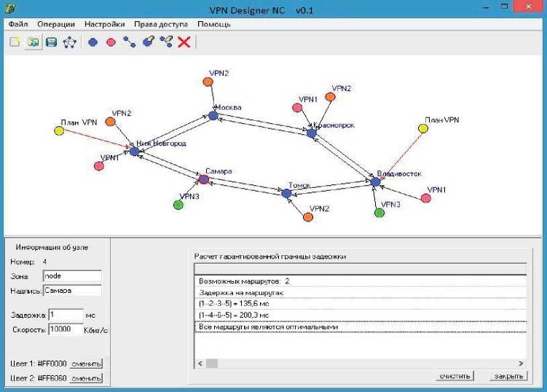Click the yellow План VPN node near Владивосток
The image size is (547, 392).
[422, 128]
